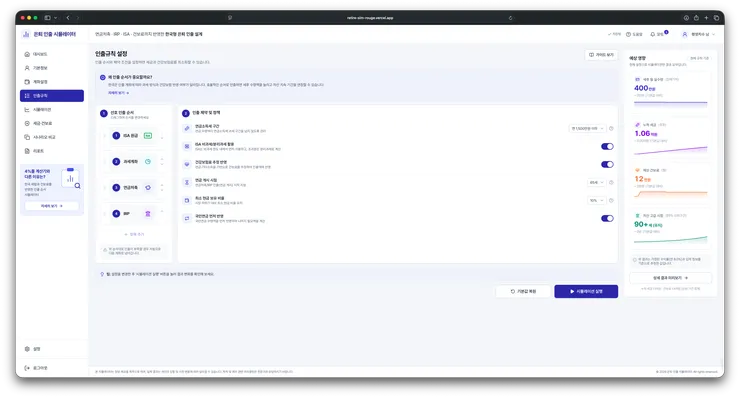Image resolution: width=740 pixels, height=398 pixels.
Task: Open user account dropdown in top bar
Action: 698,34
